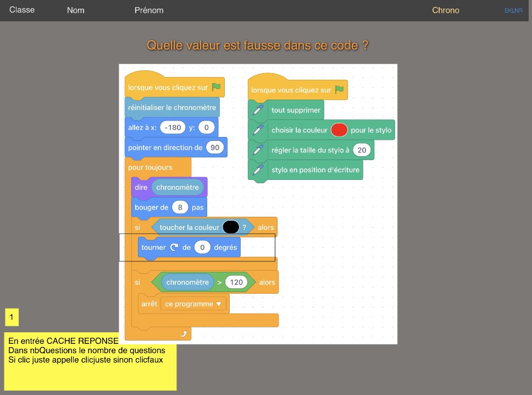The height and width of the screenshot is (395, 532).
Task: Click the loop arrow at bottom of 'pour toujours'
Action: tap(184, 334)
